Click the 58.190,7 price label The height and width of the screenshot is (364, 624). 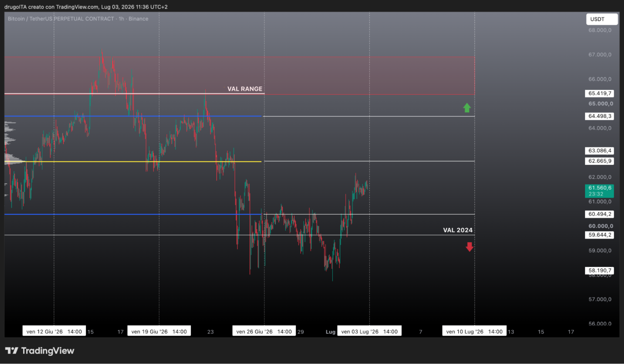[x=599, y=270]
